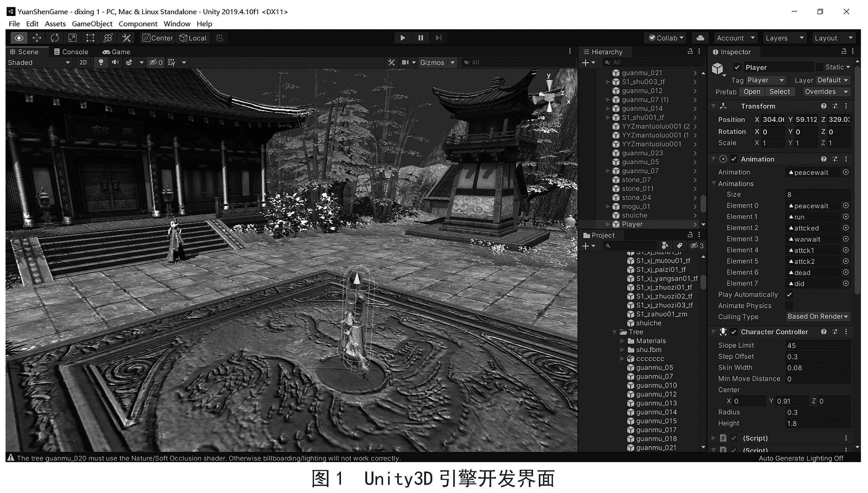This screenshot has width=868, height=493.
Task: Click Hierarchy search field
Action: pyautogui.click(x=653, y=62)
